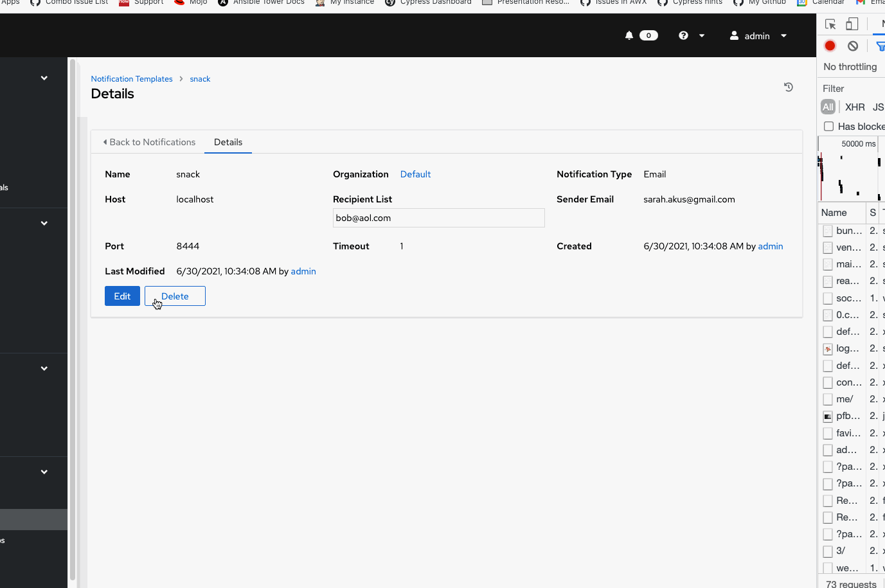Screen dimensions: 885x588
Task: Open the admin user dropdown caret
Action: coord(783,36)
